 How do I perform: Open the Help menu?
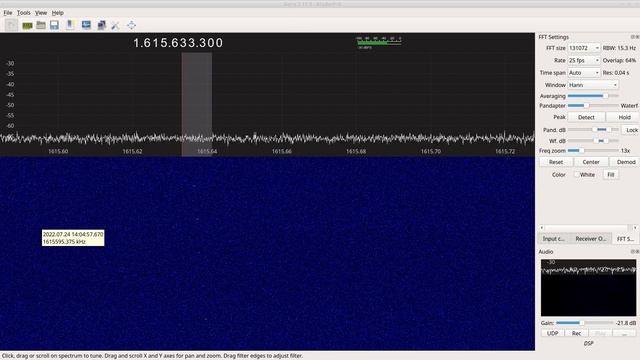tap(58, 13)
